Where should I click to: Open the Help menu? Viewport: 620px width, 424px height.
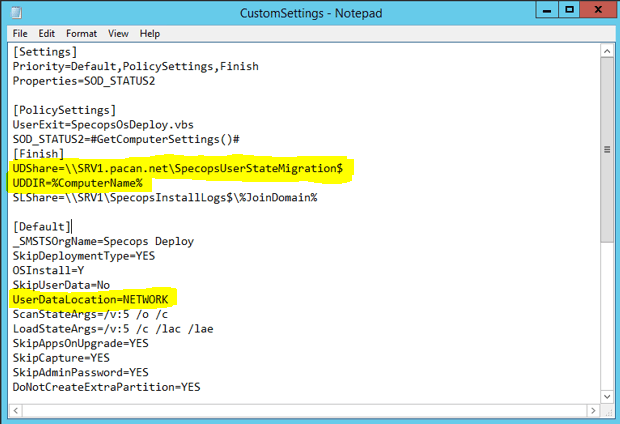pyautogui.click(x=149, y=34)
